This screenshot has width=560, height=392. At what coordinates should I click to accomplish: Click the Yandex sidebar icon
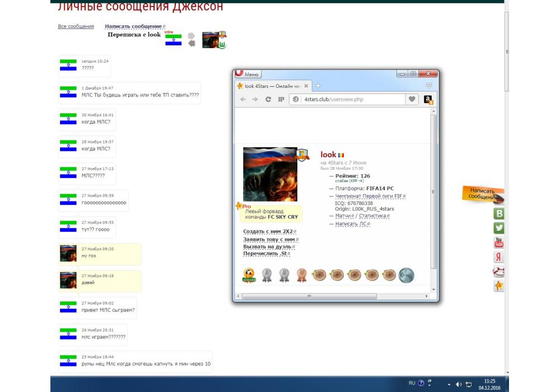click(498, 257)
